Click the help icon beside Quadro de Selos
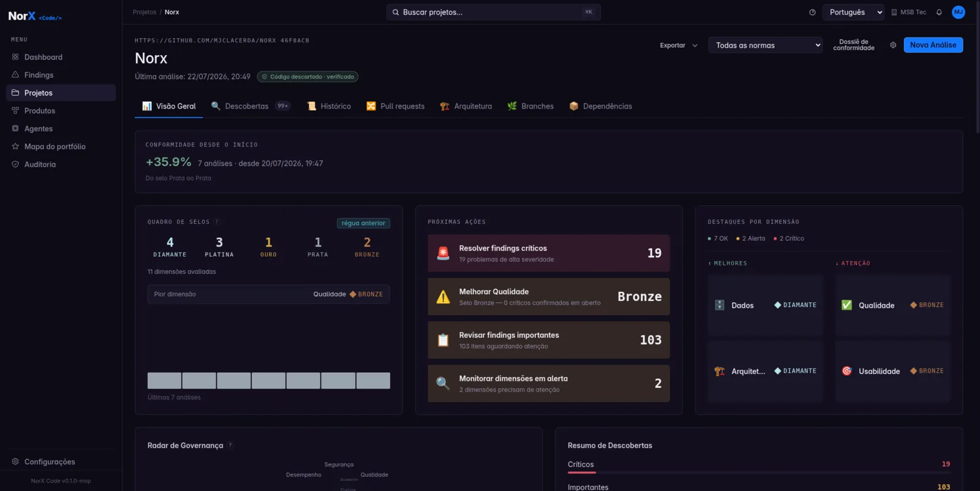Viewport: 980px width, 491px height. pyautogui.click(x=217, y=222)
